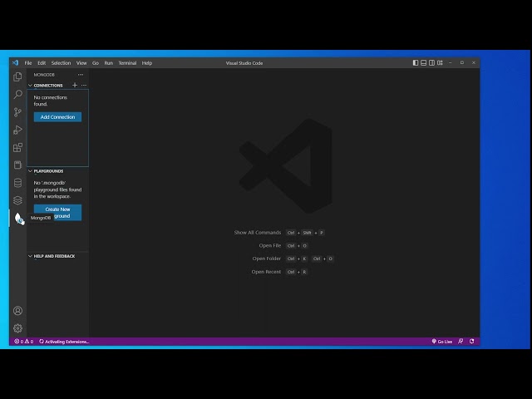Open the notifications bell in status bar
The image size is (532, 399).
point(471,342)
